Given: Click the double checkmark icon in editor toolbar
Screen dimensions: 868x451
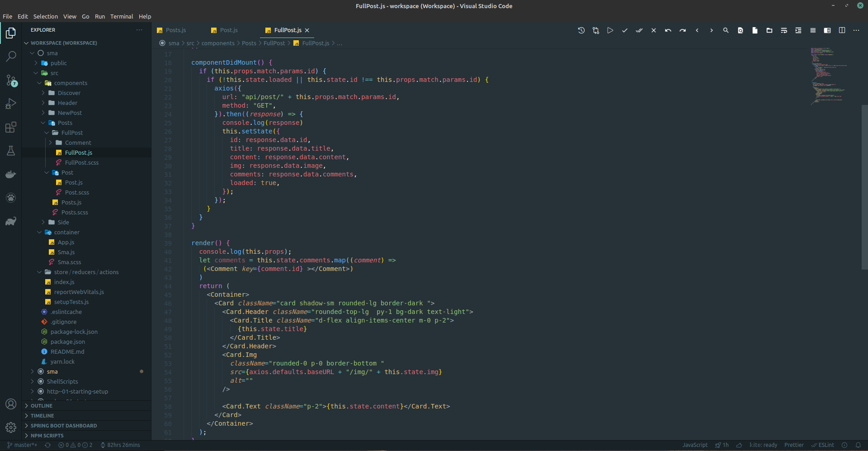Looking at the screenshot, I should (x=639, y=30).
